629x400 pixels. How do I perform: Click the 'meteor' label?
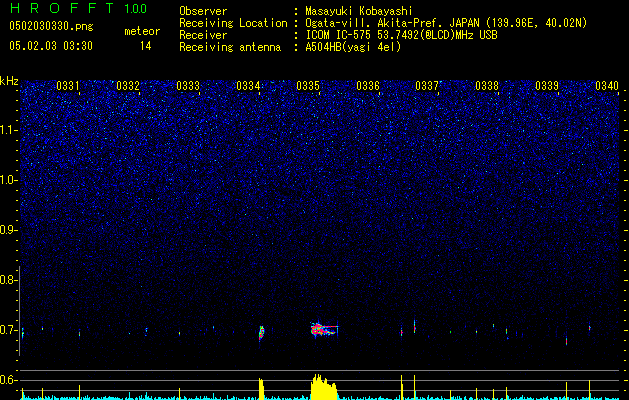pos(142,31)
